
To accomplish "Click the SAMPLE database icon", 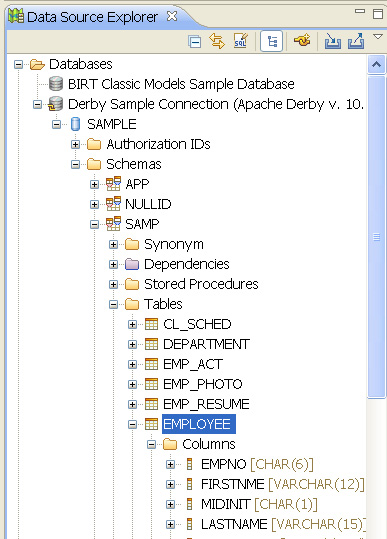I will click(75, 124).
